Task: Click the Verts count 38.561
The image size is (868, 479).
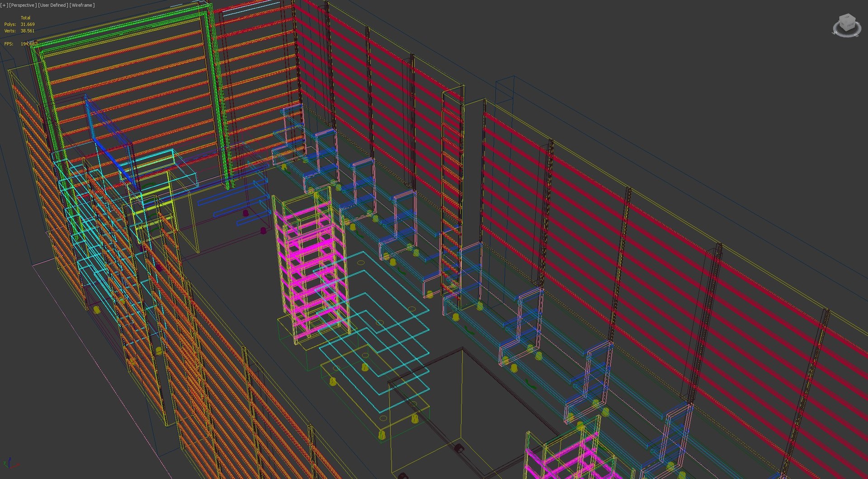Action: coord(28,31)
